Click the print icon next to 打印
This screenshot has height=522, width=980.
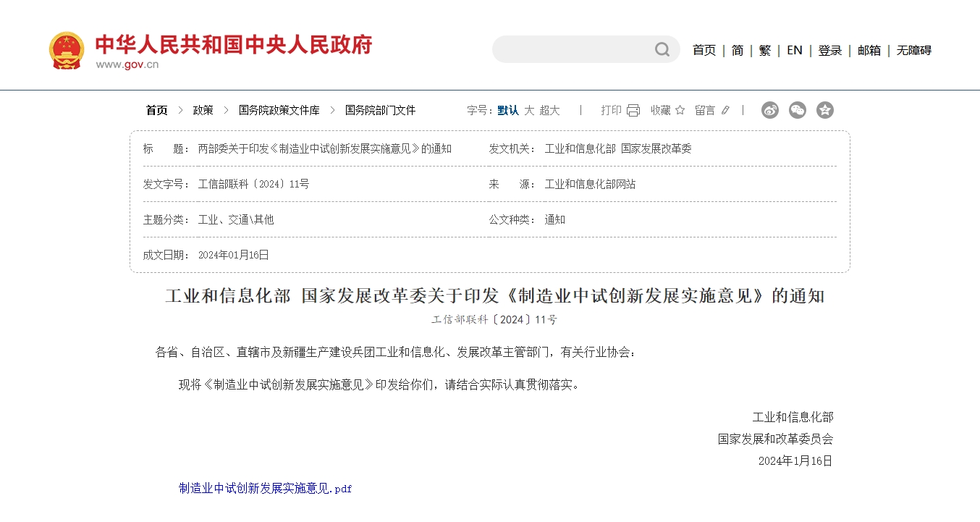point(633,109)
